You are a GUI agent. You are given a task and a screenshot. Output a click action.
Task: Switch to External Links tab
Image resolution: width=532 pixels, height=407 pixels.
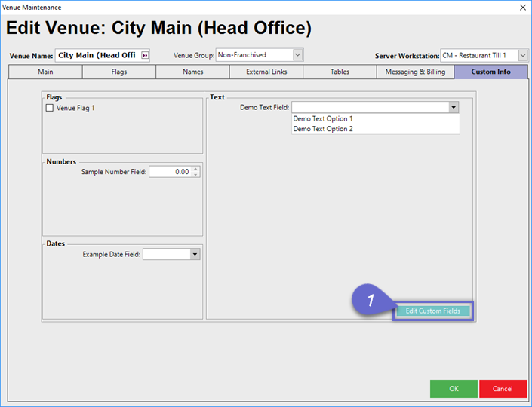[266, 72]
